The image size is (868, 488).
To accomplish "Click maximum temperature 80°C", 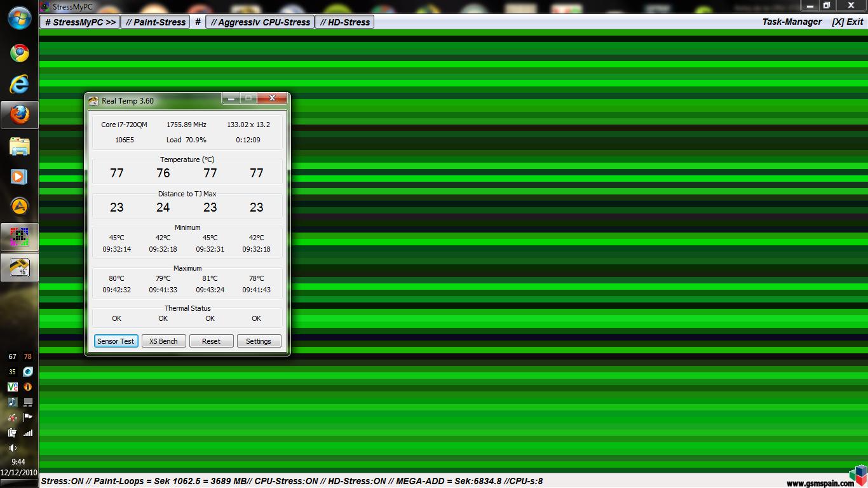I will click(x=116, y=278).
